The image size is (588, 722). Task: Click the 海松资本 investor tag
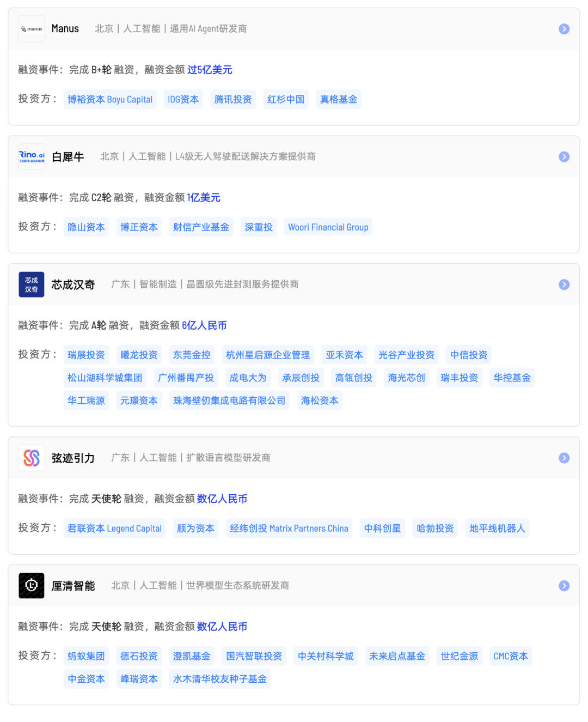[320, 401]
